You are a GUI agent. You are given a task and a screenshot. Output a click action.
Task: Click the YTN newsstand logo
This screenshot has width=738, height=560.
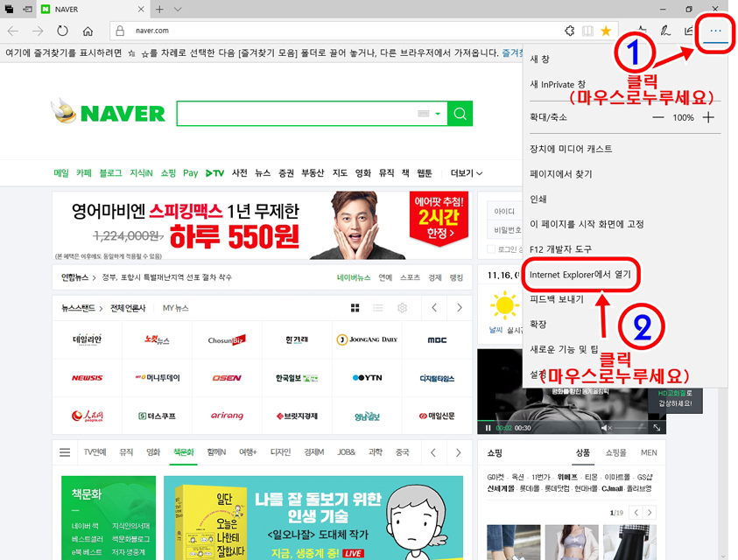[x=367, y=377]
